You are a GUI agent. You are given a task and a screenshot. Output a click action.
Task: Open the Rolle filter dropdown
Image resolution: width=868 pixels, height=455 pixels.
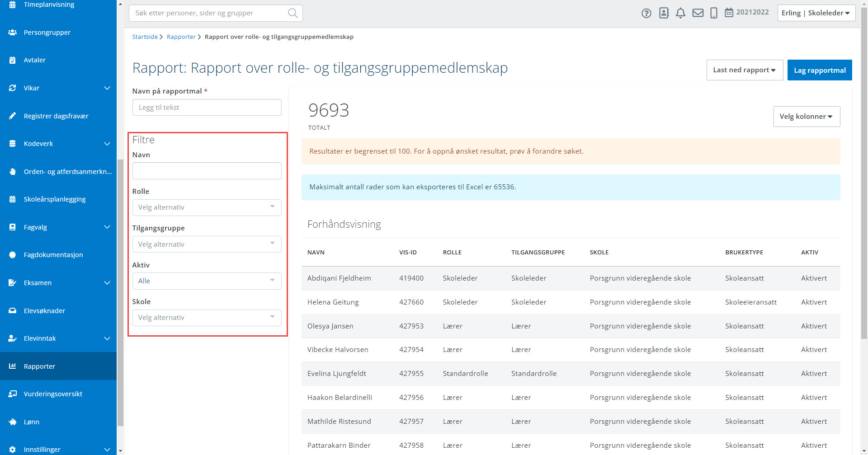(x=207, y=207)
